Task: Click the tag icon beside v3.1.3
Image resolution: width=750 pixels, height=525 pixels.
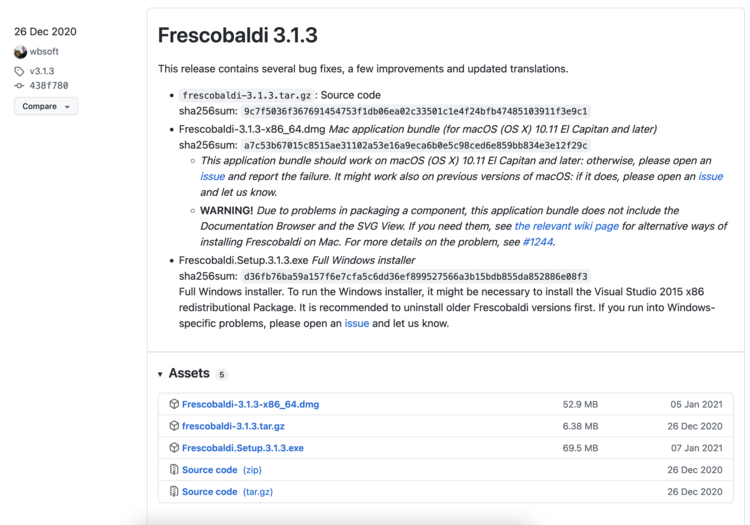Action: coord(19,71)
